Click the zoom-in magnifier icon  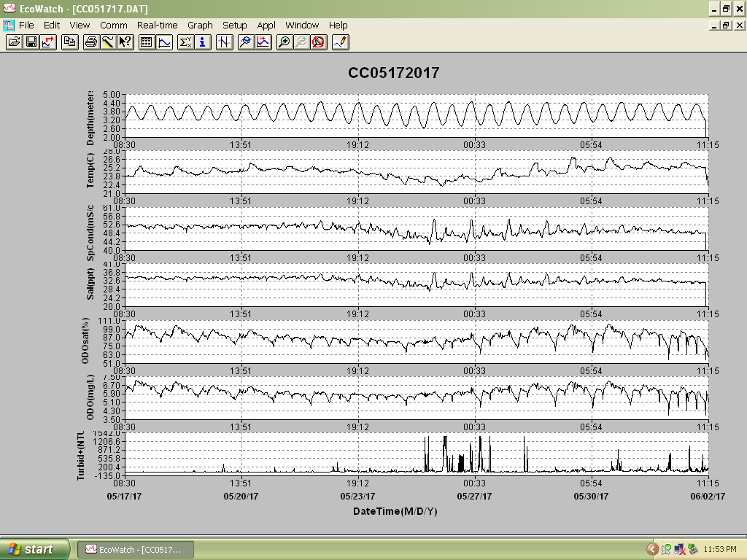tap(284, 42)
